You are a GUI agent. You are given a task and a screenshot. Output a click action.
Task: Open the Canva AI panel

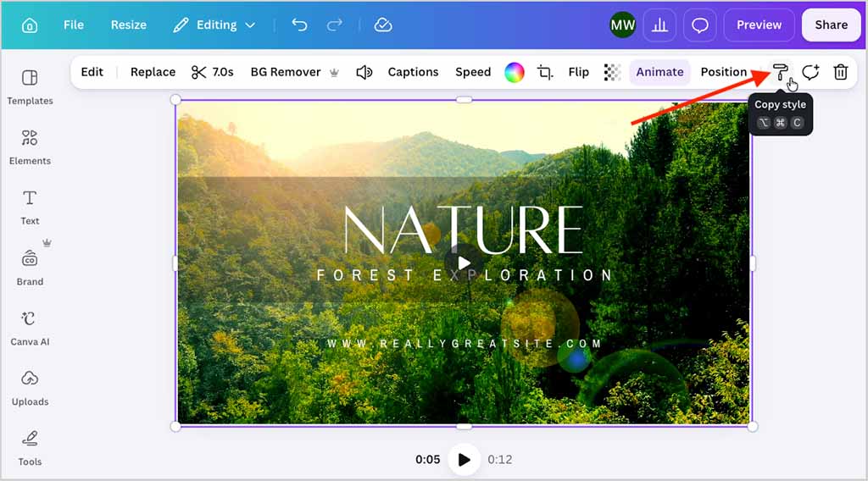click(30, 328)
